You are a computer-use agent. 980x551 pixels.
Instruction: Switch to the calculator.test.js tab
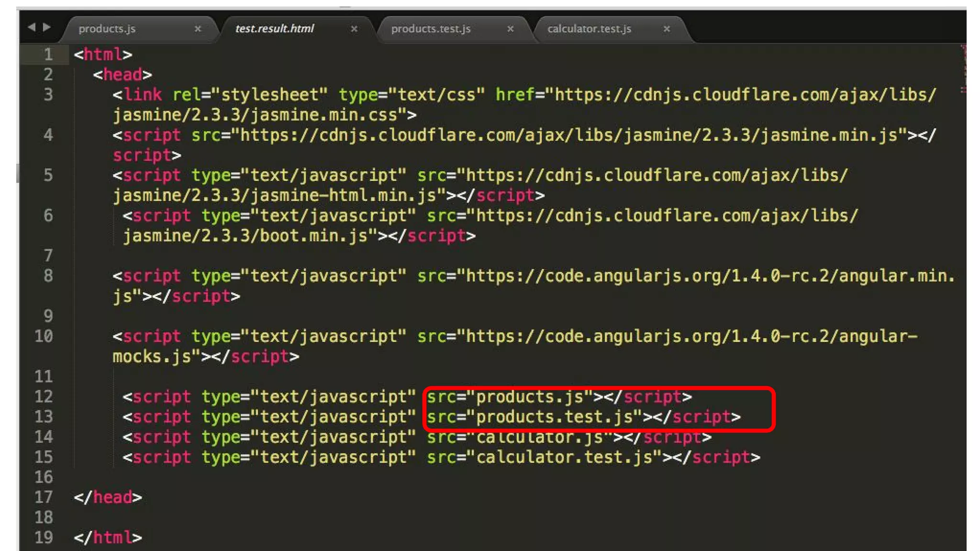(x=589, y=29)
